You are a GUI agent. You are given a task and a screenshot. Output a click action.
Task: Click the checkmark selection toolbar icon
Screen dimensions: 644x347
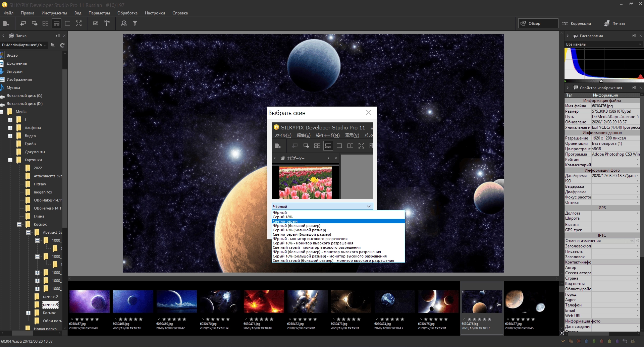(x=96, y=23)
